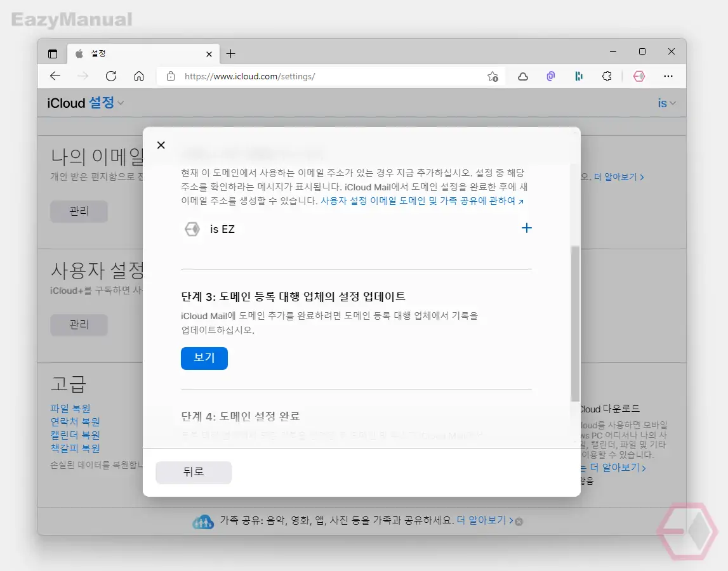Click the teal bars extension icon
Image resolution: width=728 pixels, height=571 pixels.
578,76
